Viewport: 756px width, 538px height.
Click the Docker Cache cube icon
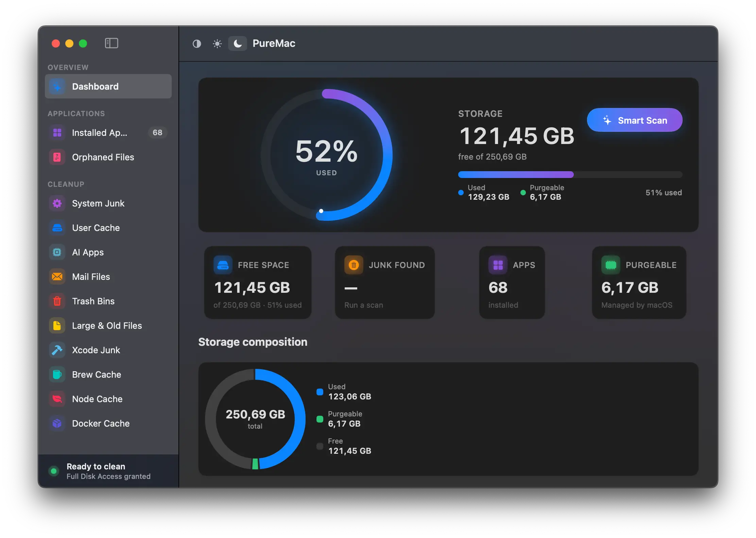tap(57, 423)
